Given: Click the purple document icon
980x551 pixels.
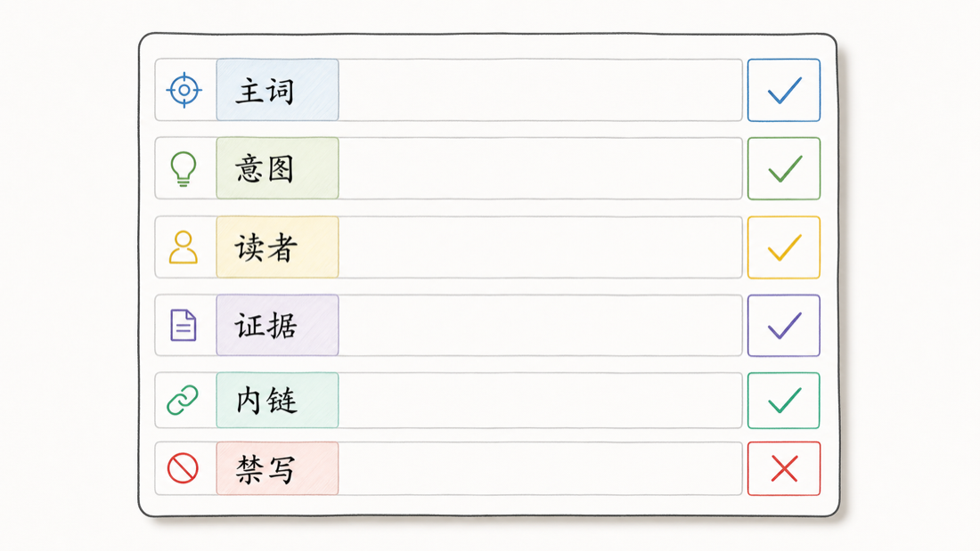Looking at the screenshot, I should (x=184, y=325).
